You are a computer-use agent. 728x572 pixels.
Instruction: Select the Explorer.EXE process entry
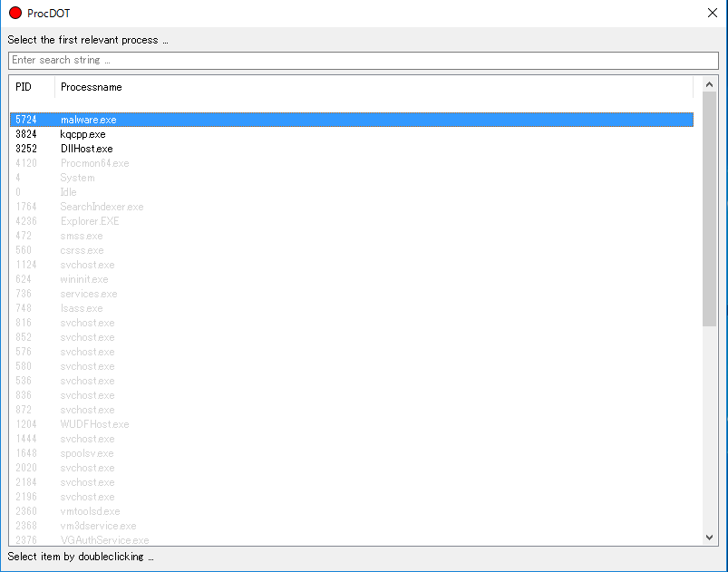pos(90,221)
